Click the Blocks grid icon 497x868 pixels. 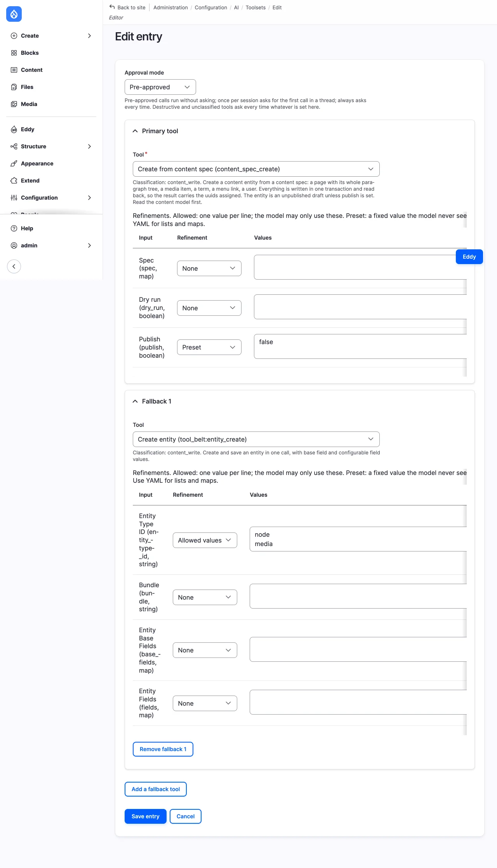[14, 53]
